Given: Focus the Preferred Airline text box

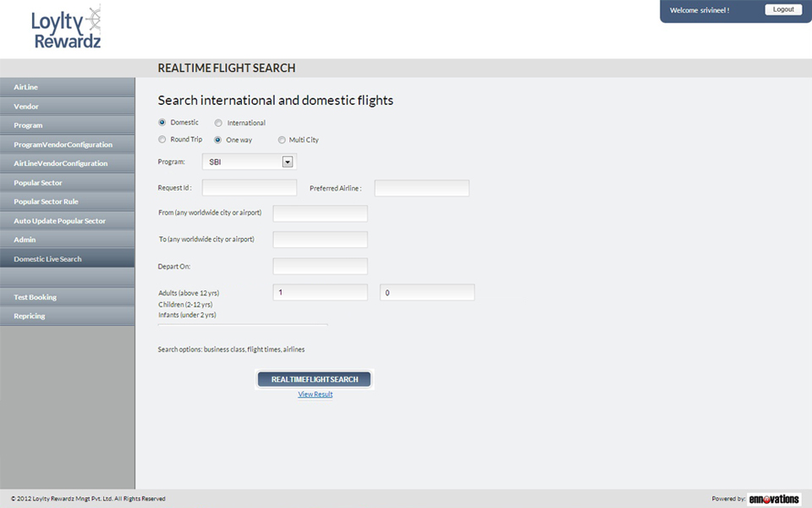Looking at the screenshot, I should [x=421, y=188].
